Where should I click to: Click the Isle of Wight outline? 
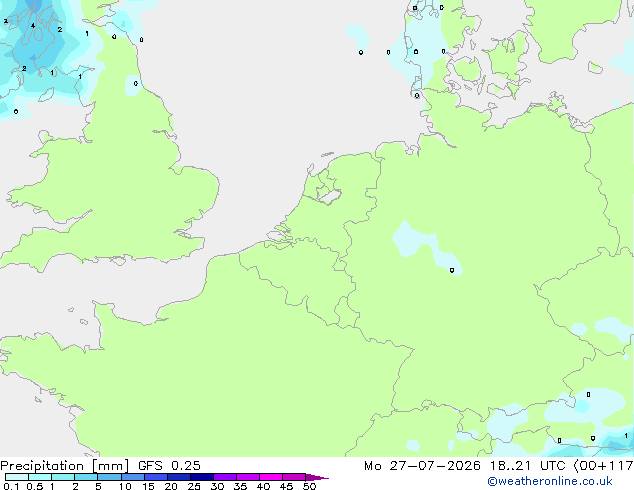[118, 260]
